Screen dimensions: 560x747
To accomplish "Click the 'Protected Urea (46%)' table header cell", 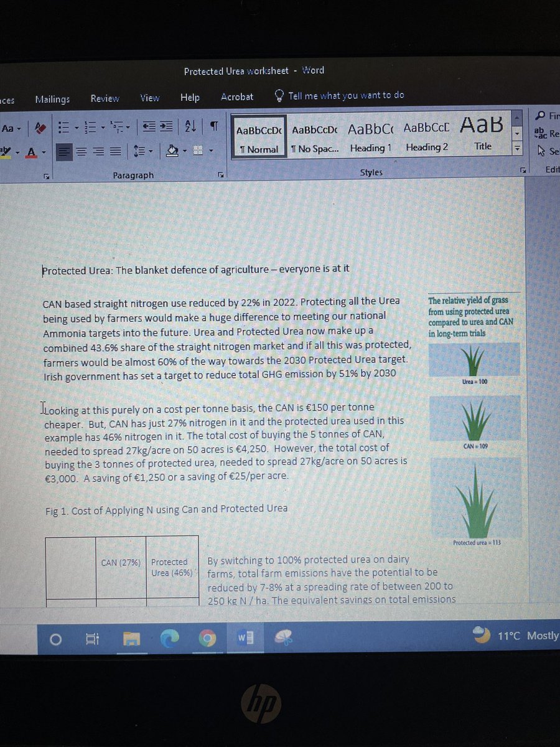I will pos(172,567).
